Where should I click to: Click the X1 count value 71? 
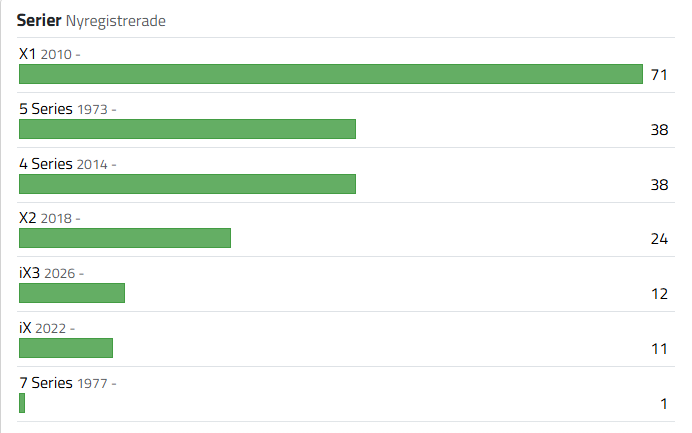pos(658,75)
